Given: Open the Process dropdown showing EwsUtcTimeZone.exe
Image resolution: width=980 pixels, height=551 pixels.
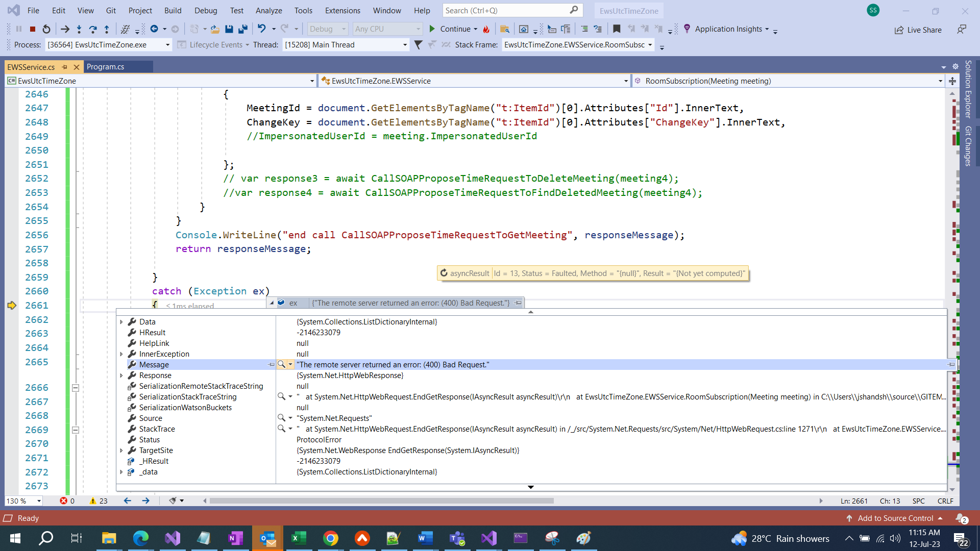Looking at the screenshot, I should pos(167,45).
